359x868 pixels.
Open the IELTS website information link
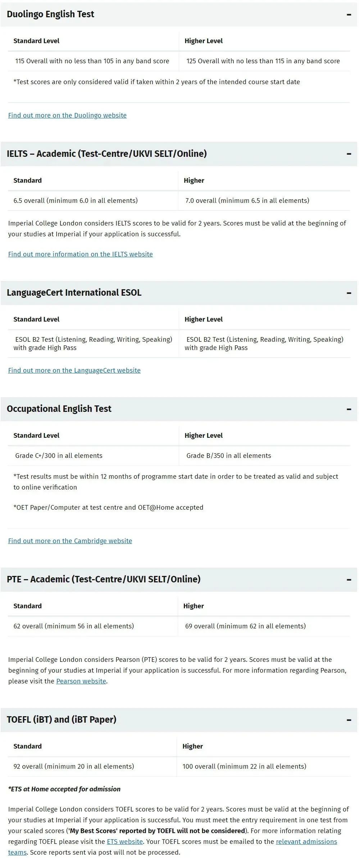pyautogui.click(x=80, y=254)
